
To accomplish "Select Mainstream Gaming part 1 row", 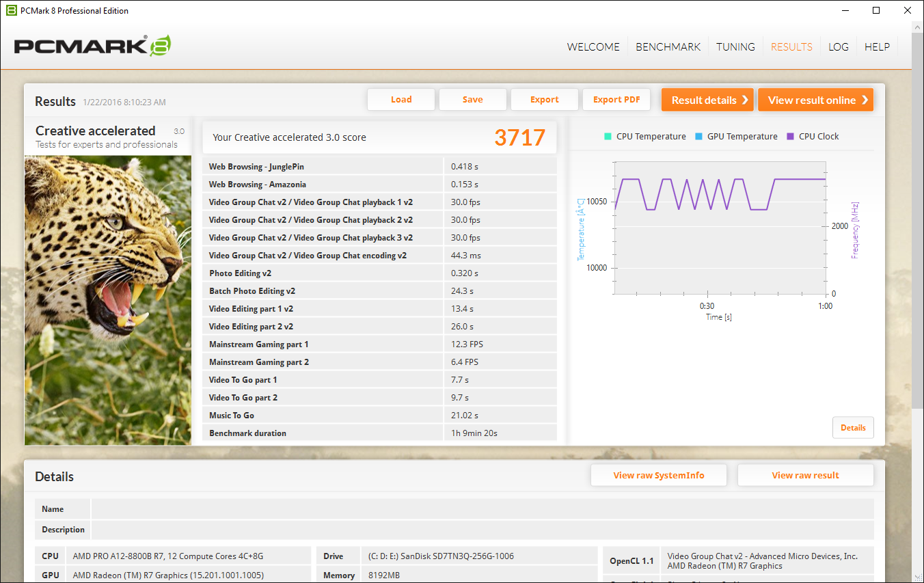I will point(380,344).
